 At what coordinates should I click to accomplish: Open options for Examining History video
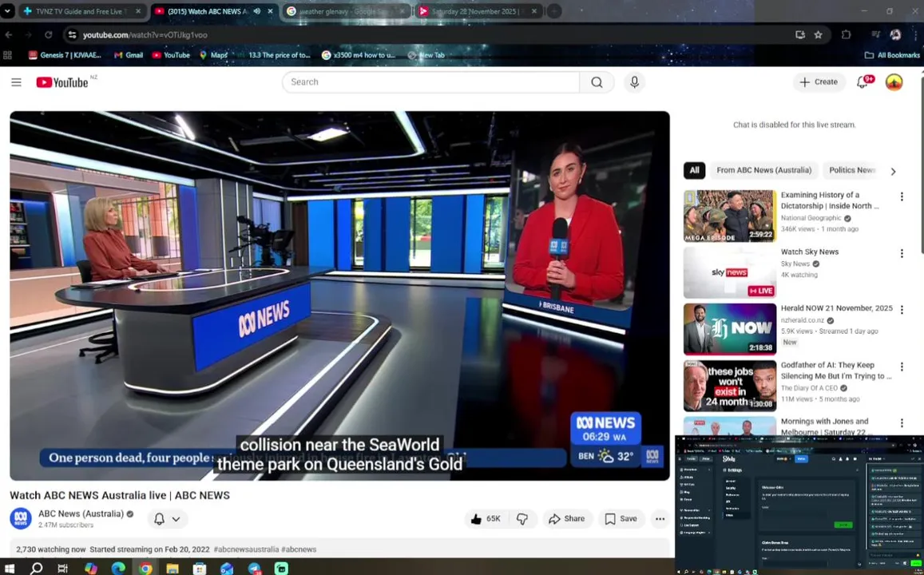tap(902, 196)
